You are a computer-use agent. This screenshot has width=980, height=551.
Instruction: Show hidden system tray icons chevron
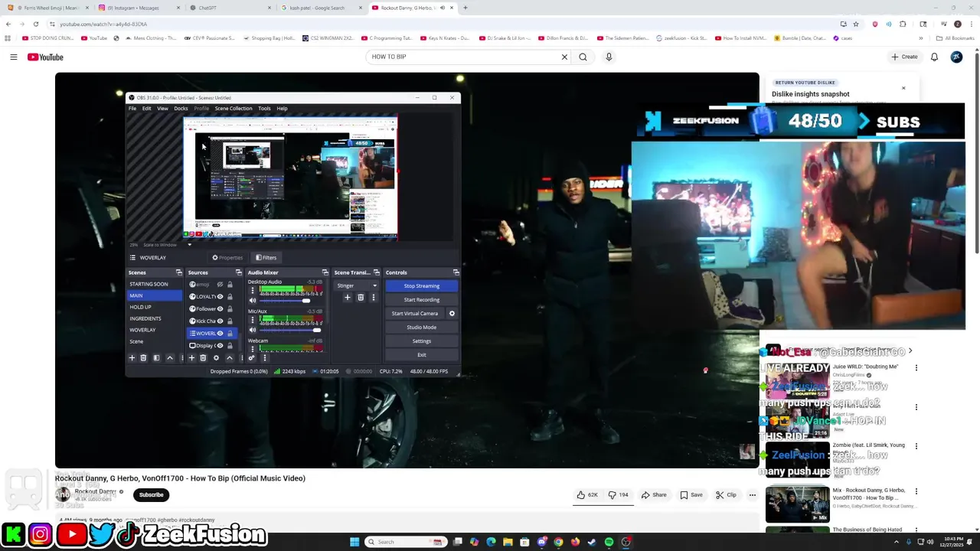point(898,542)
